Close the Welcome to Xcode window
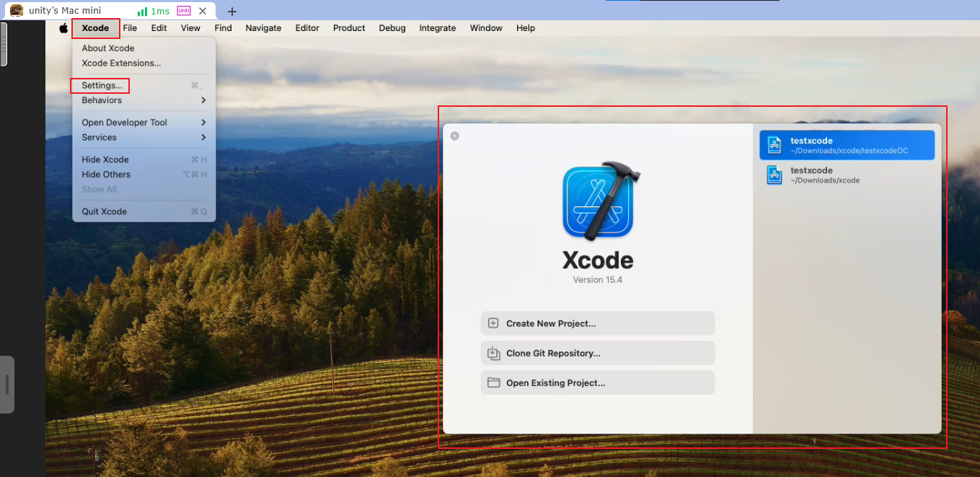 tap(455, 136)
